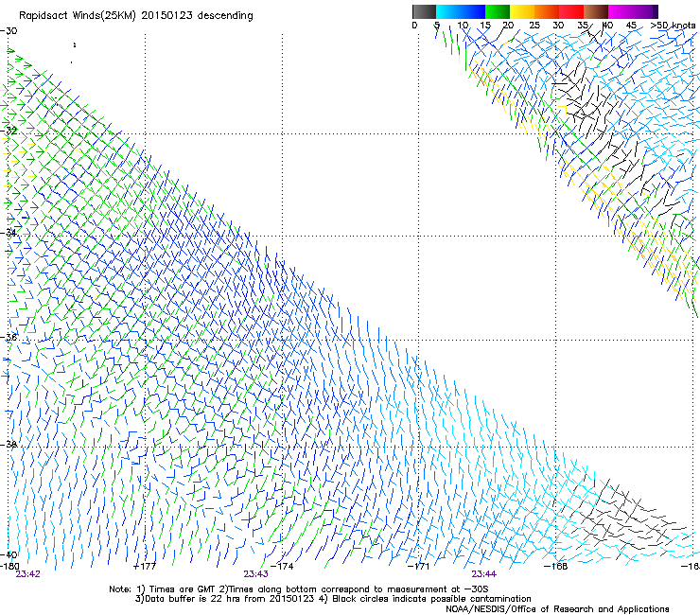Click the magenta 40-45 knots legend swatch
700x615 pixels.
tap(621, 11)
